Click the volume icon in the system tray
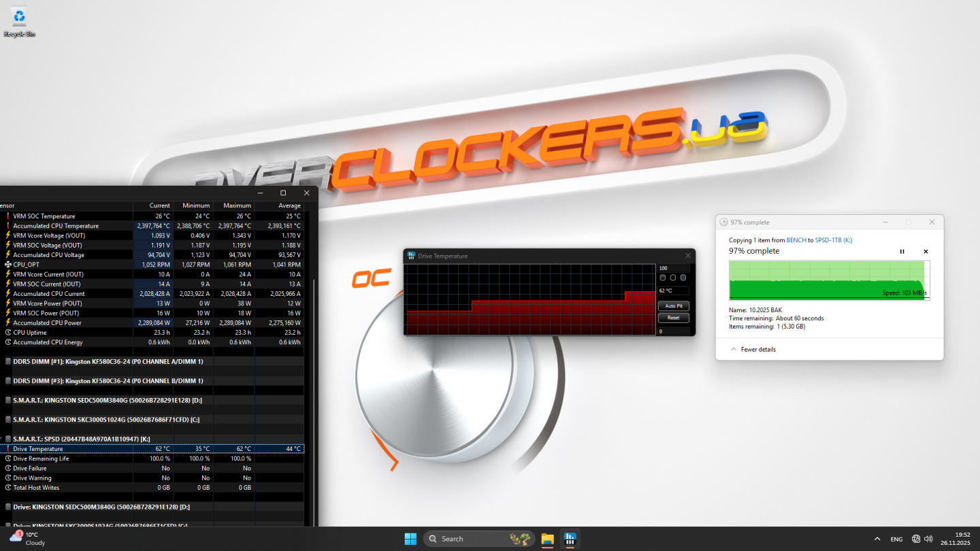Viewport: 980px width, 551px height. [928, 539]
